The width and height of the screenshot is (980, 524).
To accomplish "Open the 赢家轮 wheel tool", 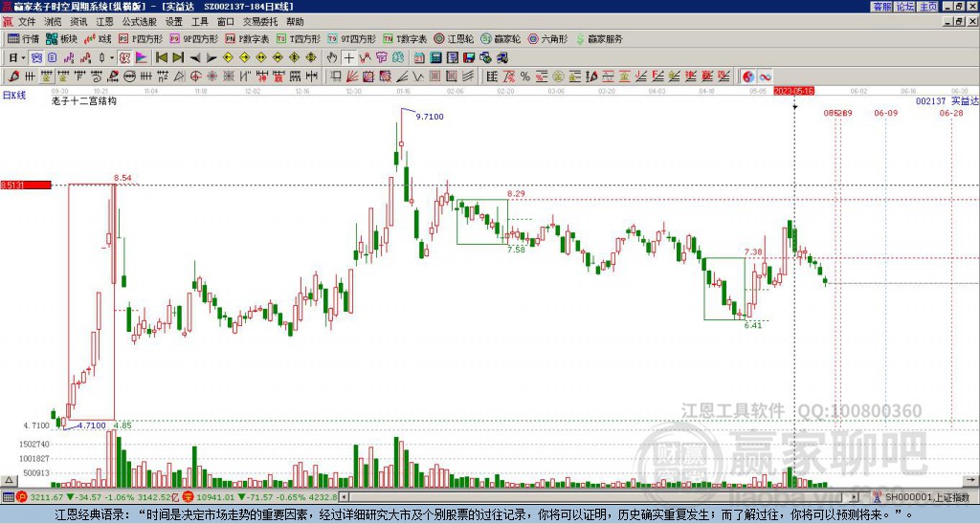I will point(501,38).
